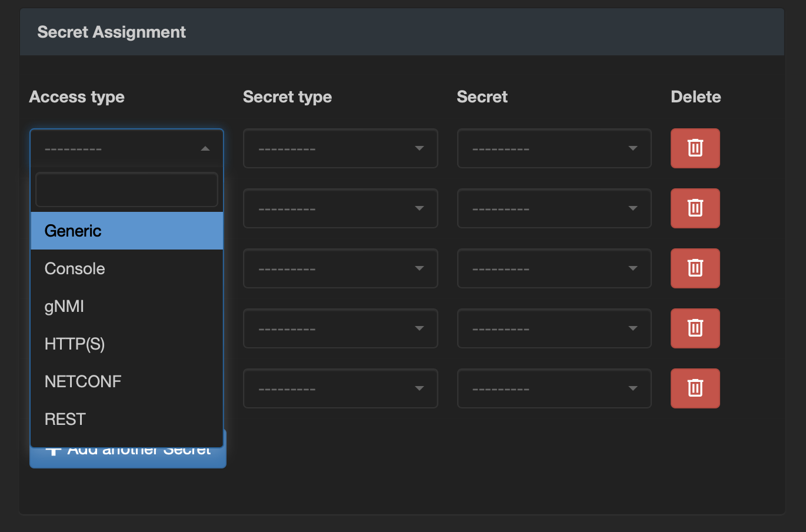Click the Add another Secret button
Image resolution: width=806 pixels, height=532 pixels.
tap(128, 458)
